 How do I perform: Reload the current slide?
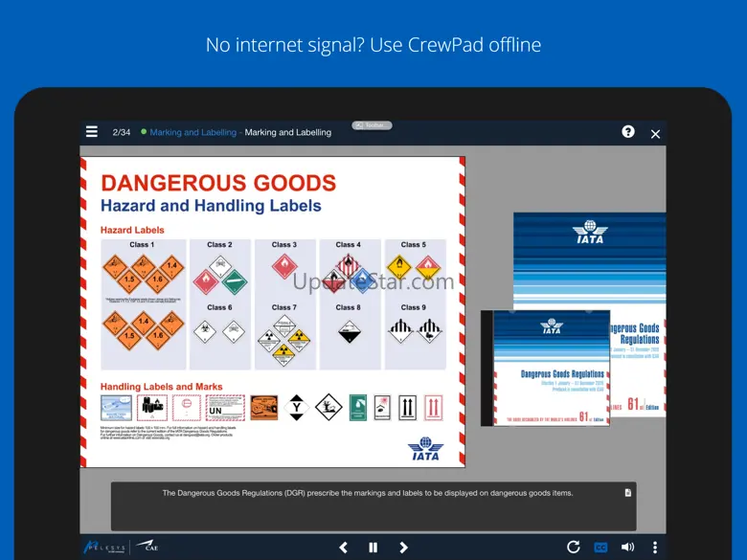pos(574,547)
